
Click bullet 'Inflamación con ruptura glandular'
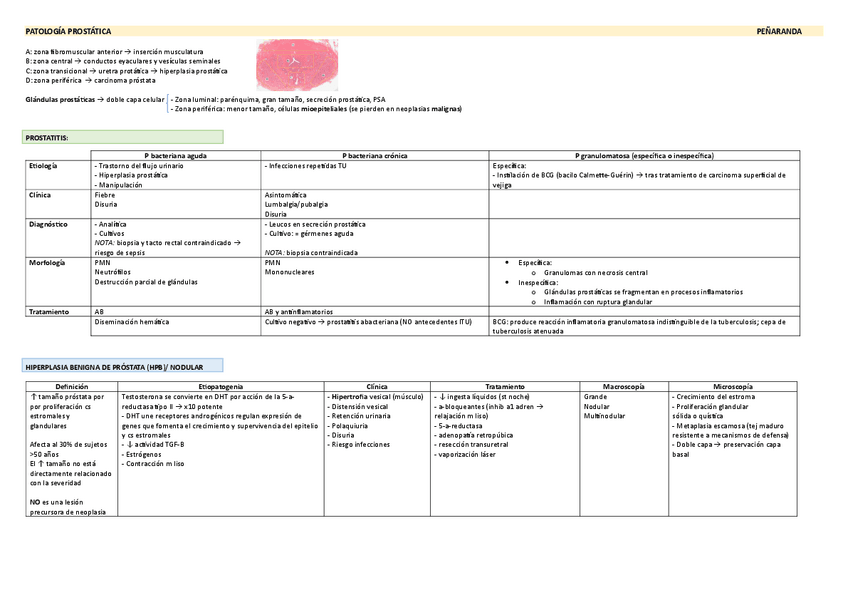(x=598, y=302)
